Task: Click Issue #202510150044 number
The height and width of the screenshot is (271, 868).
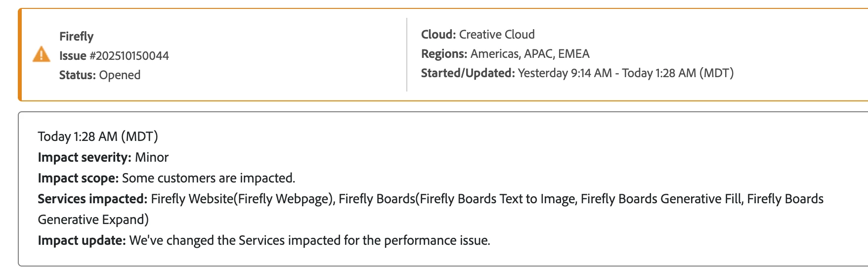Action: click(x=114, y=55)
